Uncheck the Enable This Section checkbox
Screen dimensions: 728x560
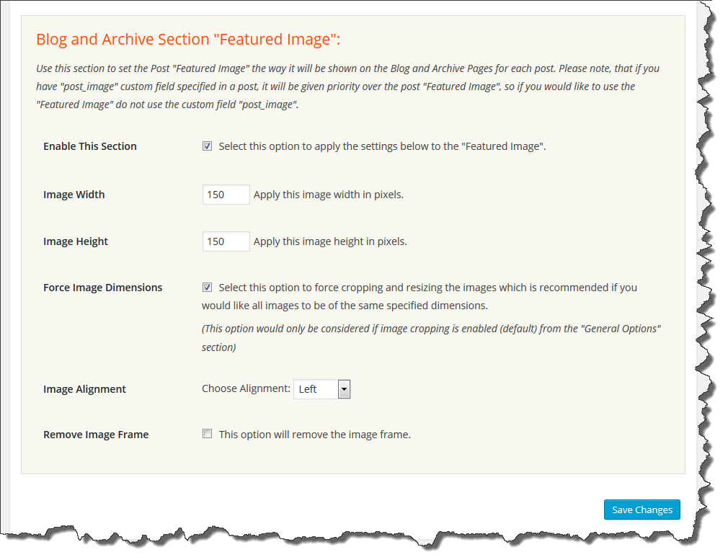[x=207, y=146]
